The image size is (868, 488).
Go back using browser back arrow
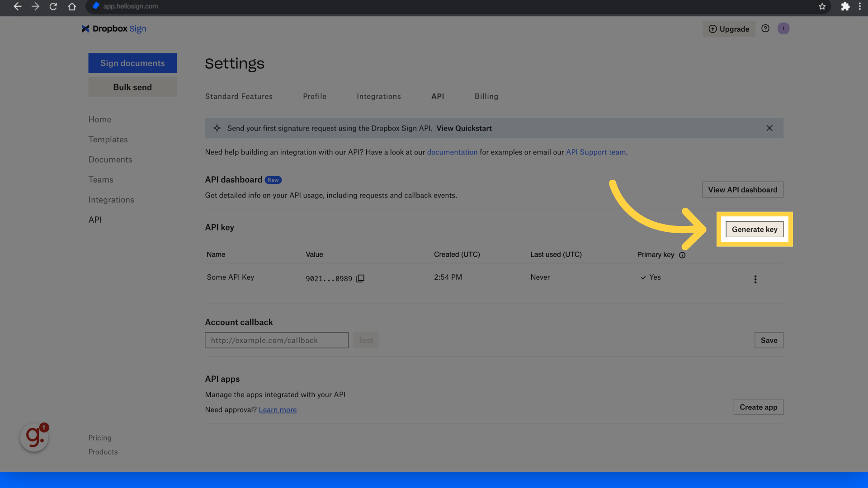point(17,6)
